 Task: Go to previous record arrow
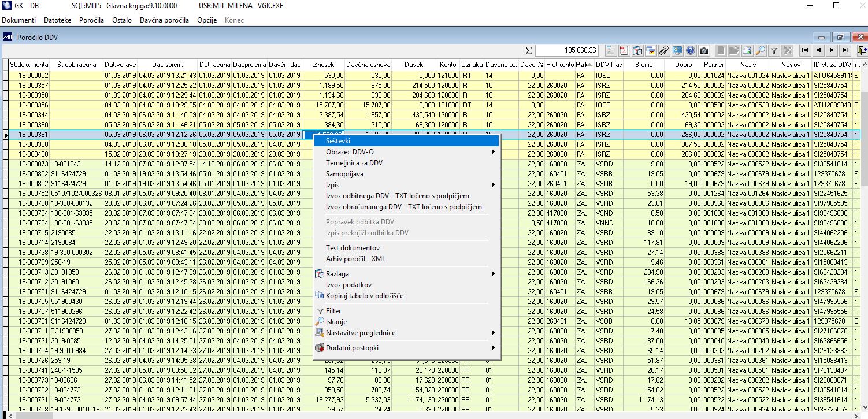point(818,50)
